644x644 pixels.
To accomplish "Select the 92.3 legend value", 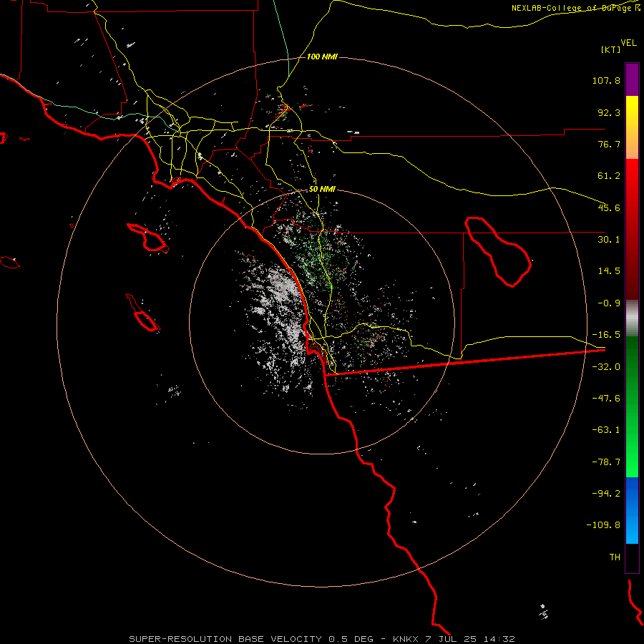I will coord(609,112).
